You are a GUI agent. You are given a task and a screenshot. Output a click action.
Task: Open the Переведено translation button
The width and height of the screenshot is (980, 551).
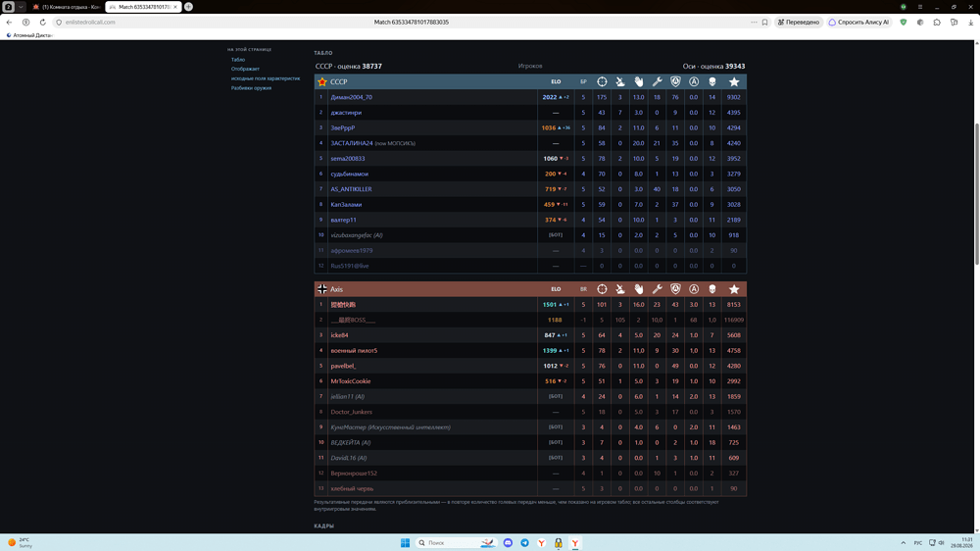[798, 22]
